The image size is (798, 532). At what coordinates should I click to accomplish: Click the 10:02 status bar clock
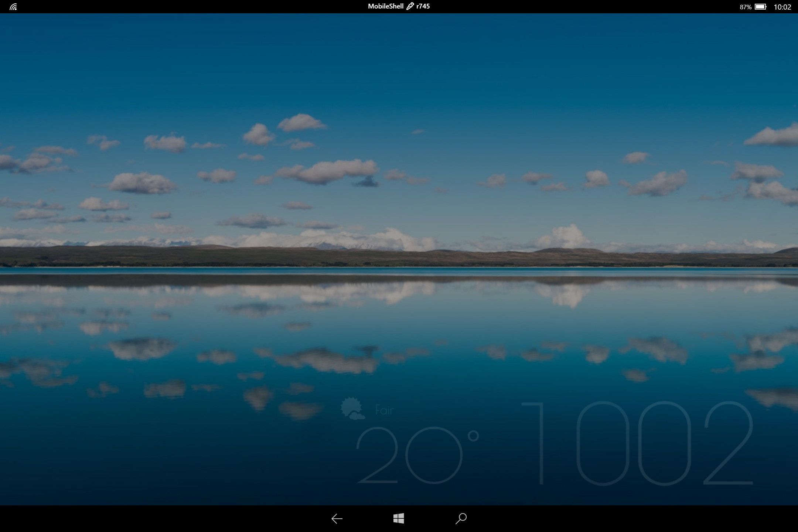pos(782,7)
